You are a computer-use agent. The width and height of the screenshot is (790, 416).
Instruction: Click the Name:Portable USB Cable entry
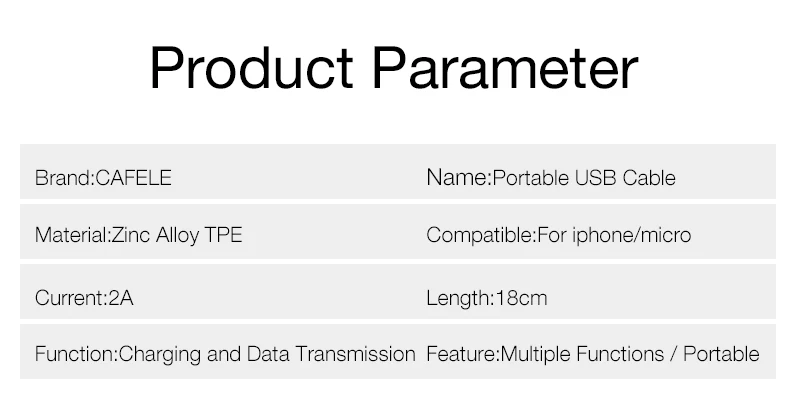point(551,177)
